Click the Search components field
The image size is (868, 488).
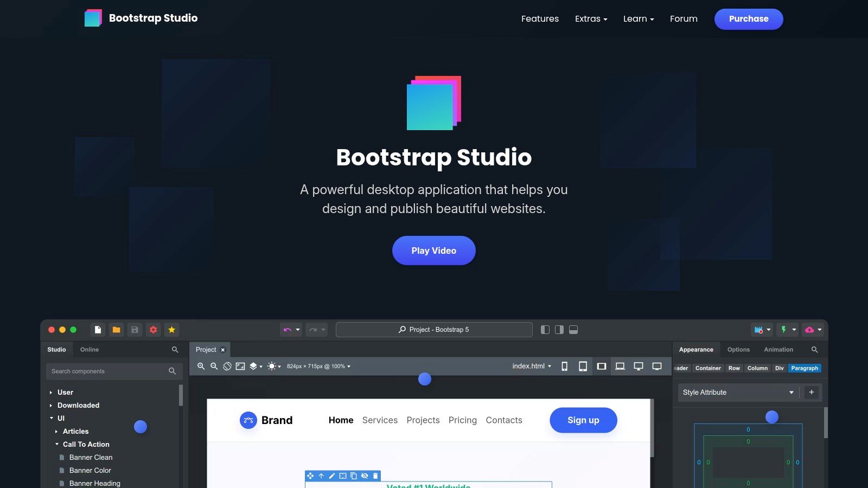[x=114, y=371]
